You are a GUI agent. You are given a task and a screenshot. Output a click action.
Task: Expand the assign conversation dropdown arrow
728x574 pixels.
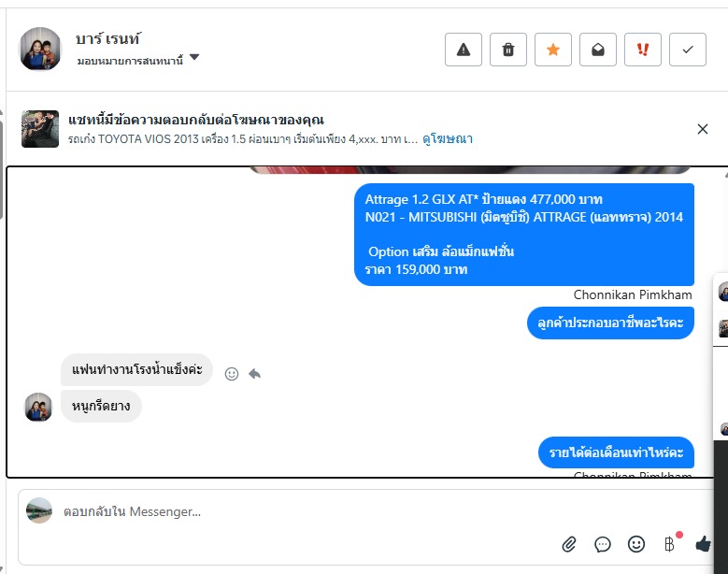194,58
